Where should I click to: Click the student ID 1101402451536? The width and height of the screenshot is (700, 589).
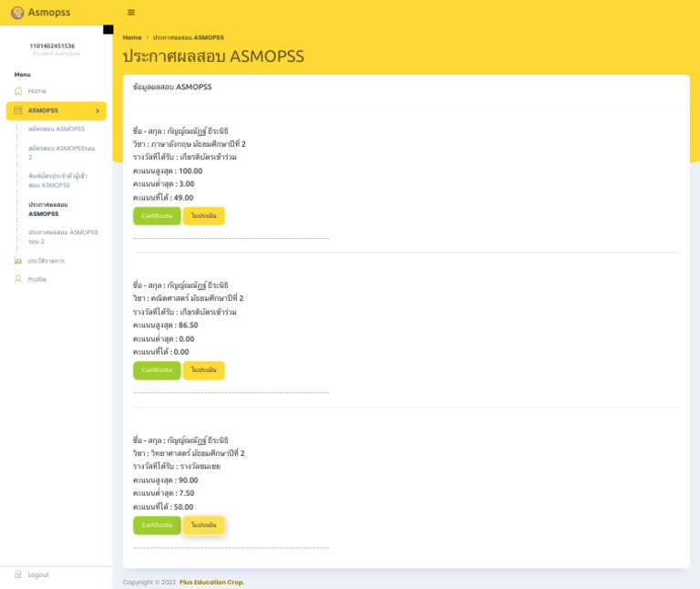point(52,46)
